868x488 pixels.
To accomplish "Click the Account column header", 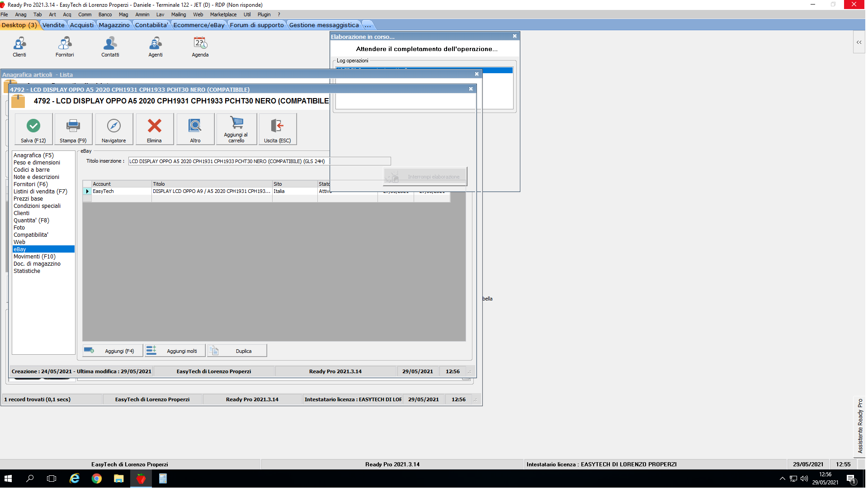I will pyautogui.click(x=122, y=184).
